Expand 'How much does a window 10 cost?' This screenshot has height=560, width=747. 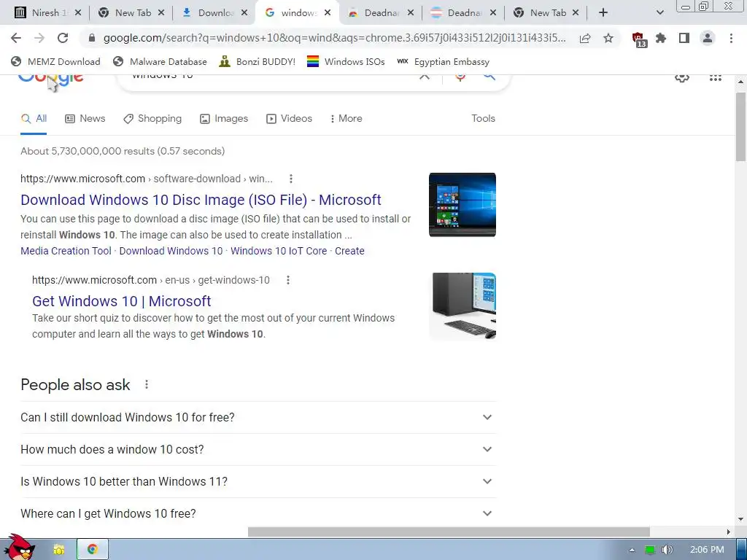pos(258,449)
